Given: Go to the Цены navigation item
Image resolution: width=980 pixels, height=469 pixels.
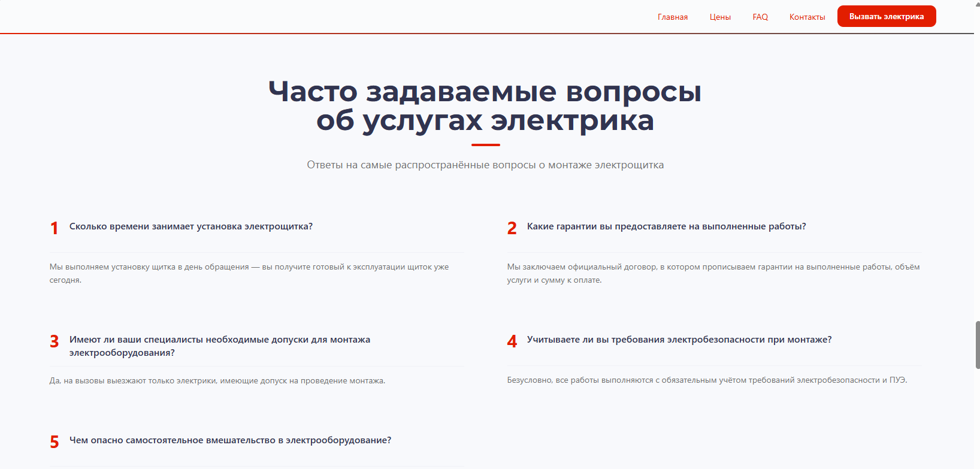Looking at the screenshot, I should point(720,17).
